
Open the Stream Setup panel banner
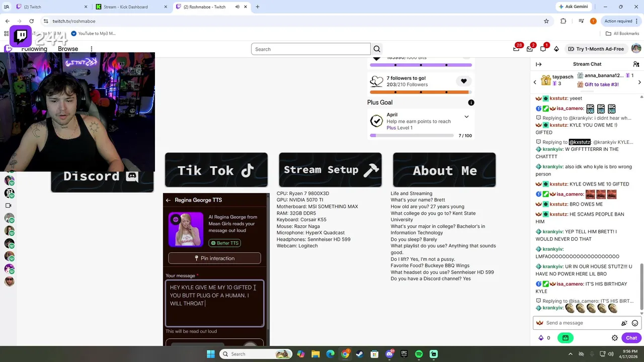(330, 170)
